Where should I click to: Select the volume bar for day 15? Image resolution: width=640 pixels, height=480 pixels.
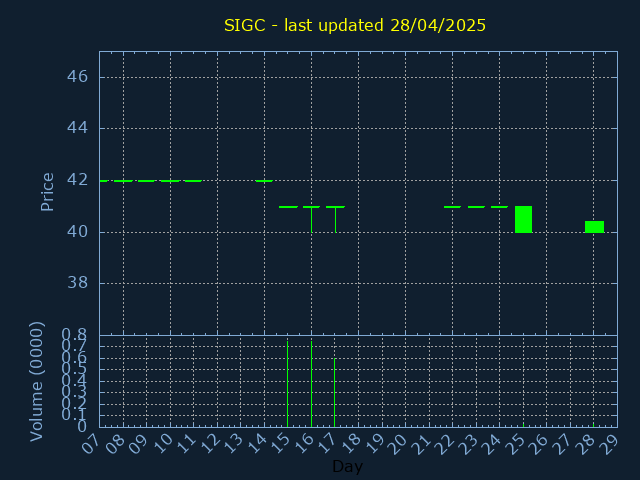coord(287,384)
